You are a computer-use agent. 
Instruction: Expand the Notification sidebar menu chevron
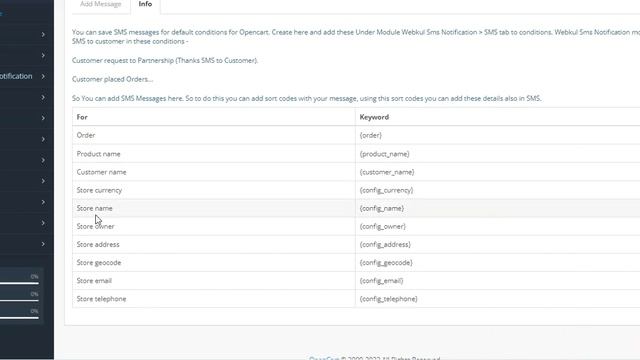click(x=43, y=76)
